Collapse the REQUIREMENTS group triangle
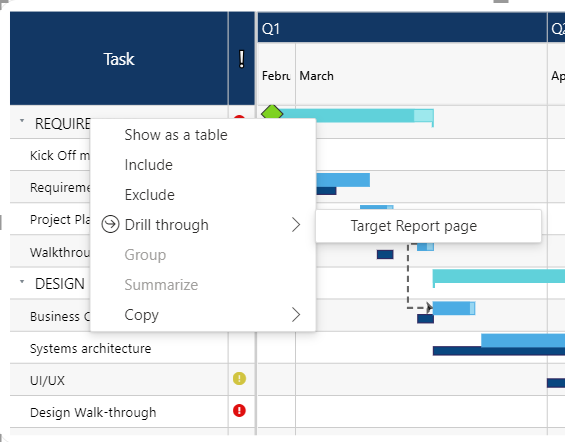565x442 pixels. pos(22,121)
